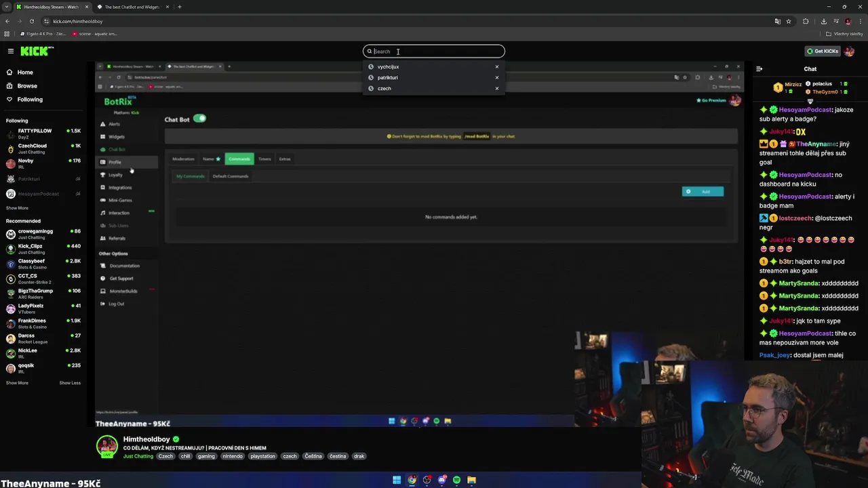
Task: Open Classybeef recommended channel
Action: click(43, 264)
